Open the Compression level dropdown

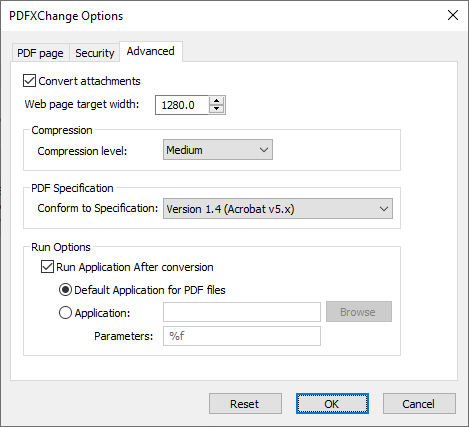[x=218, y=150]
